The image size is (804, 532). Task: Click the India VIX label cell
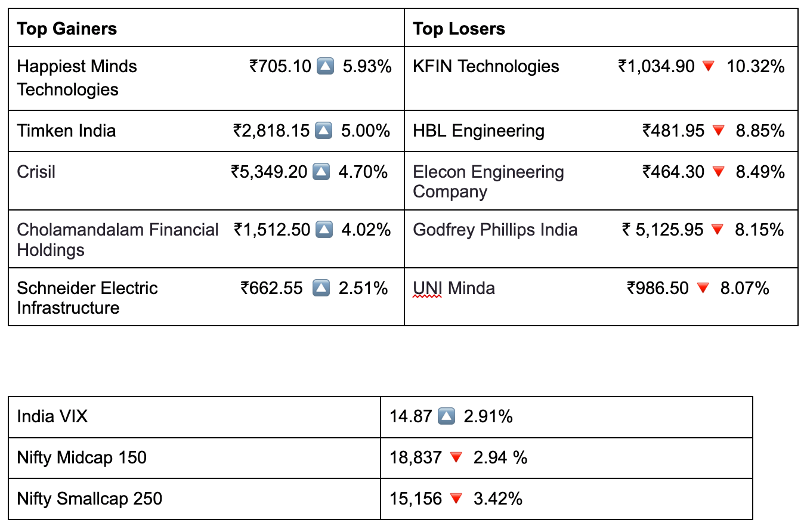[52, 416]
